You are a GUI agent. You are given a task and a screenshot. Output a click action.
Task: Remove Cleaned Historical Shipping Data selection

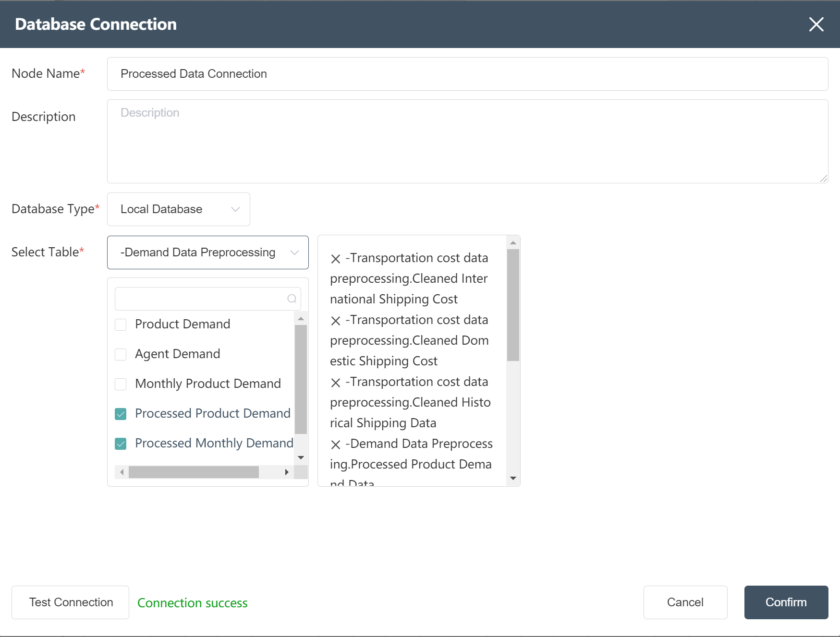pyautogui.click(x=336, y=383)
